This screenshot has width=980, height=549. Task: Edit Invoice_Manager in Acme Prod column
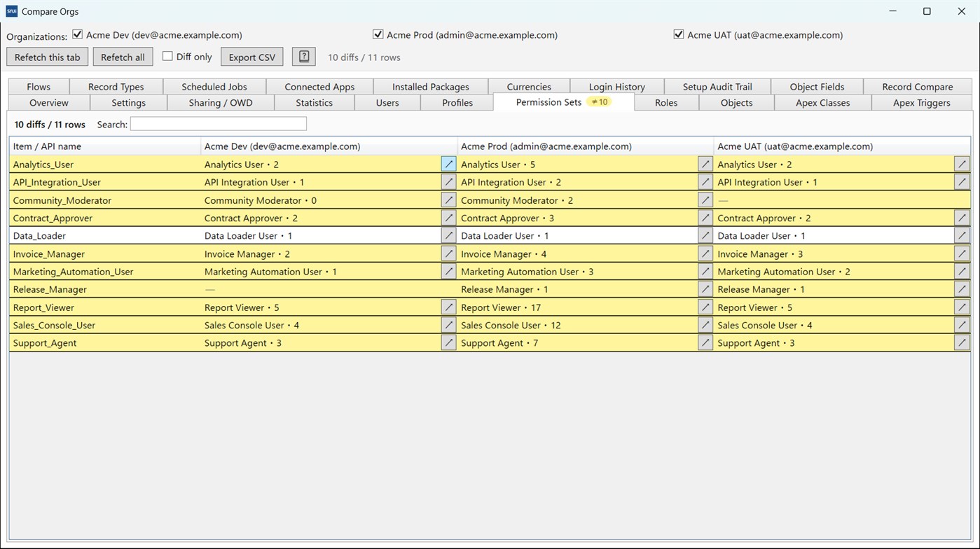pyautogui.click(x=705, y=253)
